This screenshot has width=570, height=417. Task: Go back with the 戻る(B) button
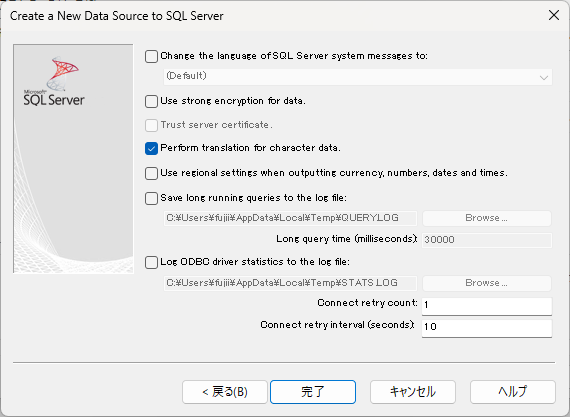pos(225,392)
